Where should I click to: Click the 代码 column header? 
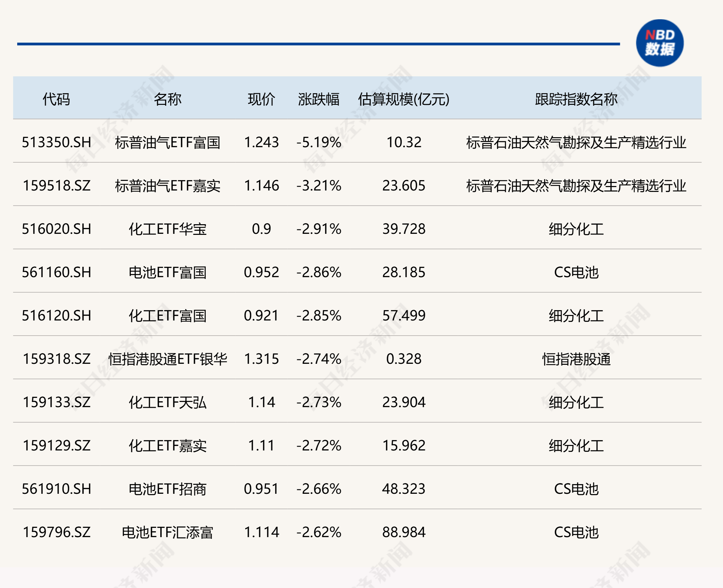[56, 99]
